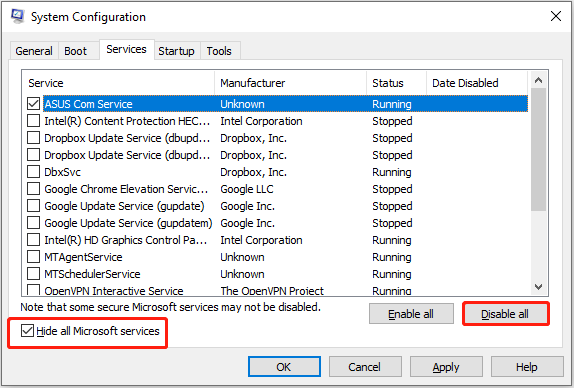Screen dimensions: 574x388
Task: Check Google Update Service (gupdatem) checkbox
Action: 33,223
